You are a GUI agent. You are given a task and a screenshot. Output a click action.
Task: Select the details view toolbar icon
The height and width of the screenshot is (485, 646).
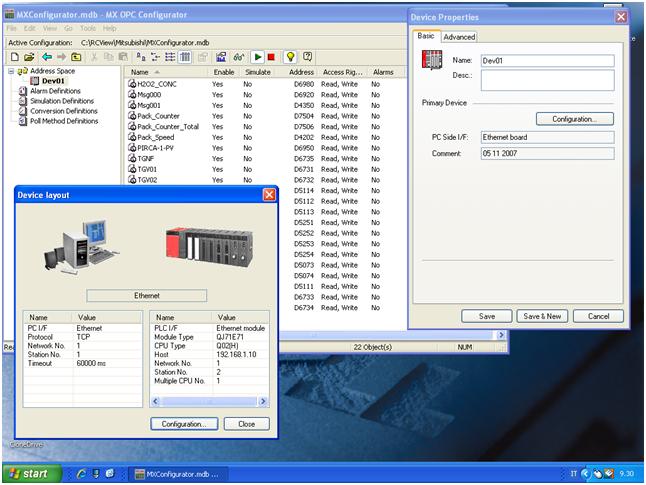[185, 57]
